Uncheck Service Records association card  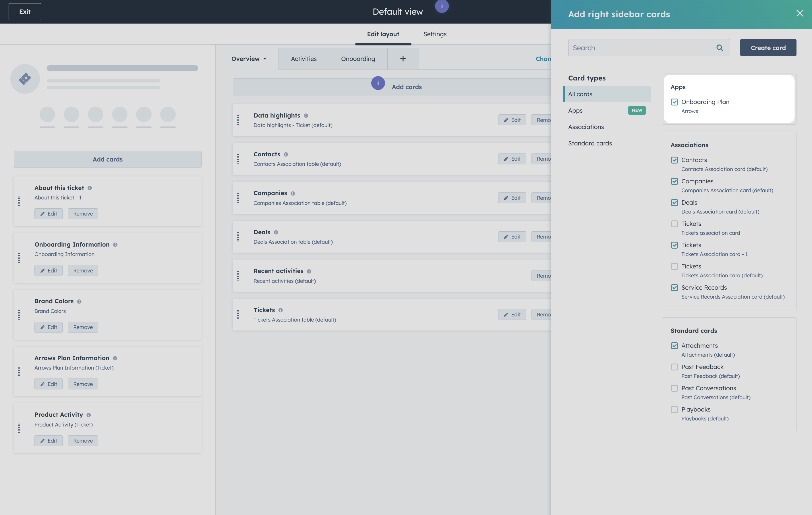[674, 288]
